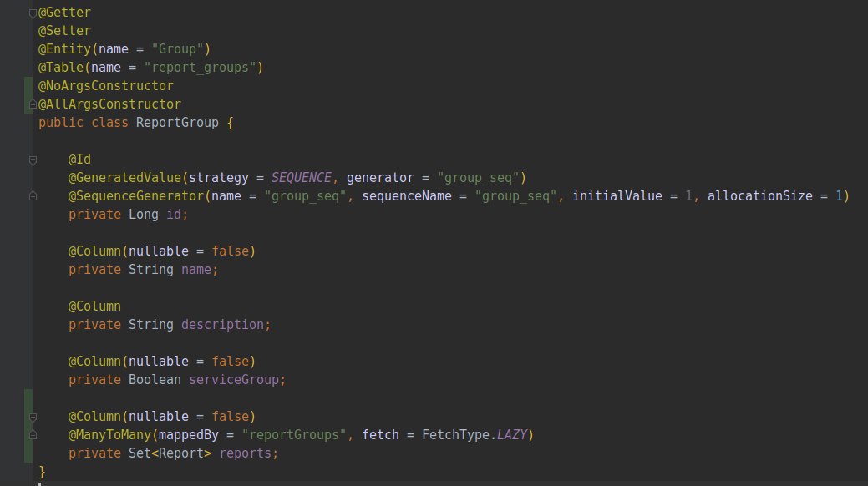Click fold end marker beside @SequenceGenerator
868x486 pixels.
pos(33,196)
